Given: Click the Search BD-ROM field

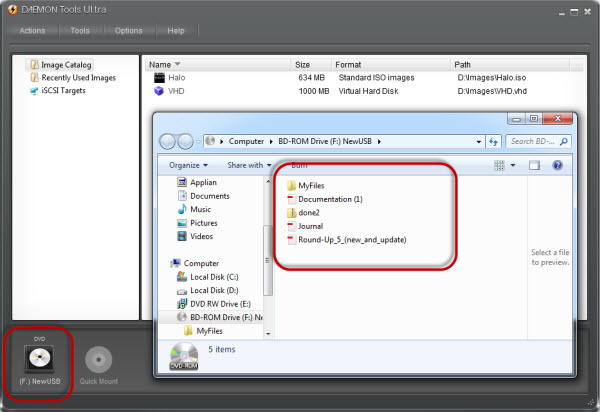Looking at the screenshot, I should click(538, 142).
